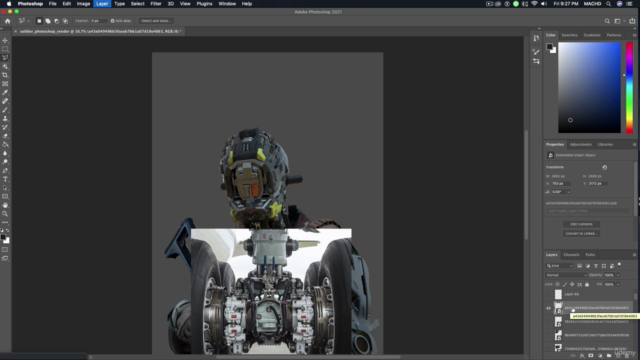640x360 pixels.
Task: Select the Eyedropper tool
Action: point(5,93)
